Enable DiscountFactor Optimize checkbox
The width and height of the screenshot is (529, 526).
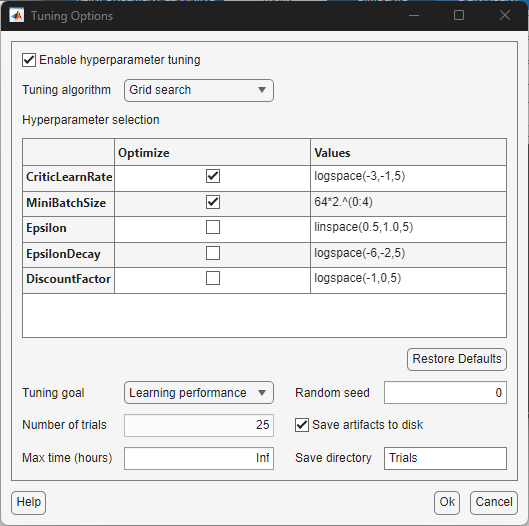pos(213,278)
